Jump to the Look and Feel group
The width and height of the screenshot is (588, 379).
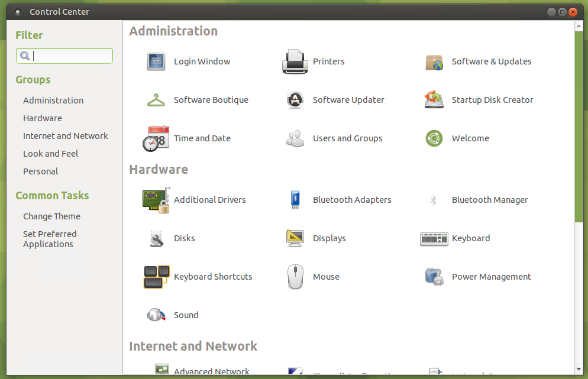coord(51,154)
